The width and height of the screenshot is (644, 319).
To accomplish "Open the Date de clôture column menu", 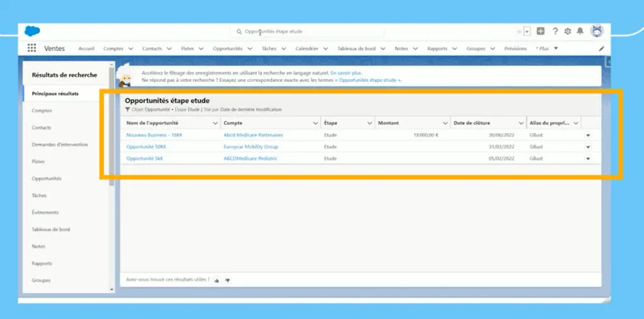I will 521,123.
